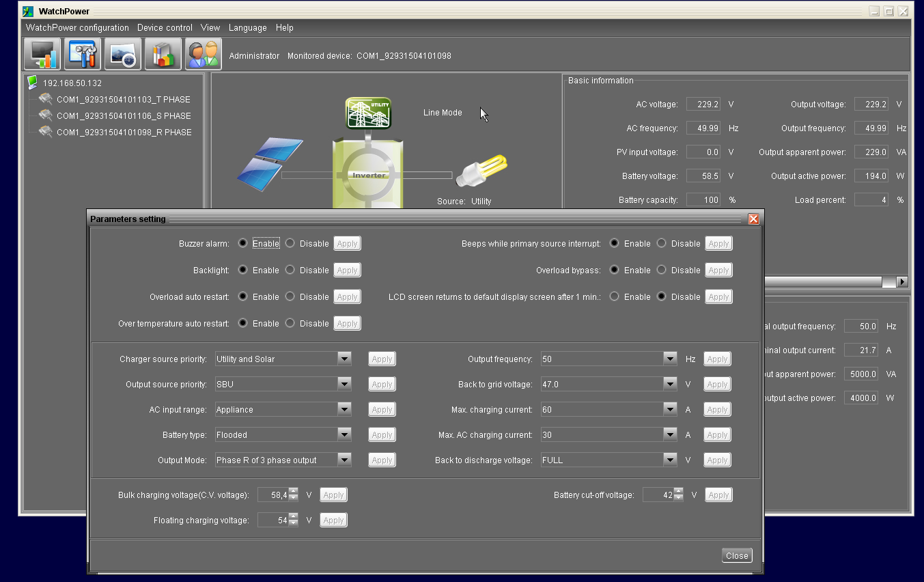Set Overload auto restart to Disable

pos(290,296)
